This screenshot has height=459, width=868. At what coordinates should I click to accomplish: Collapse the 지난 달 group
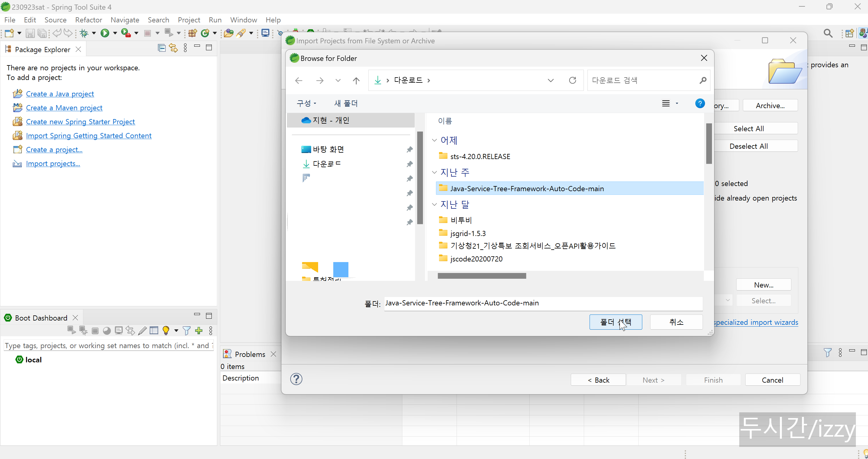click(x=434, y=204)
